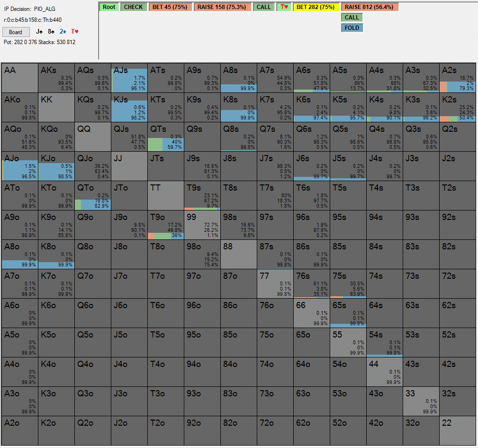The width and height of the screenshot is (478, 448).
Task: Select the yellow BET 282 (75%) node
Action: click(x=316, y=7)
